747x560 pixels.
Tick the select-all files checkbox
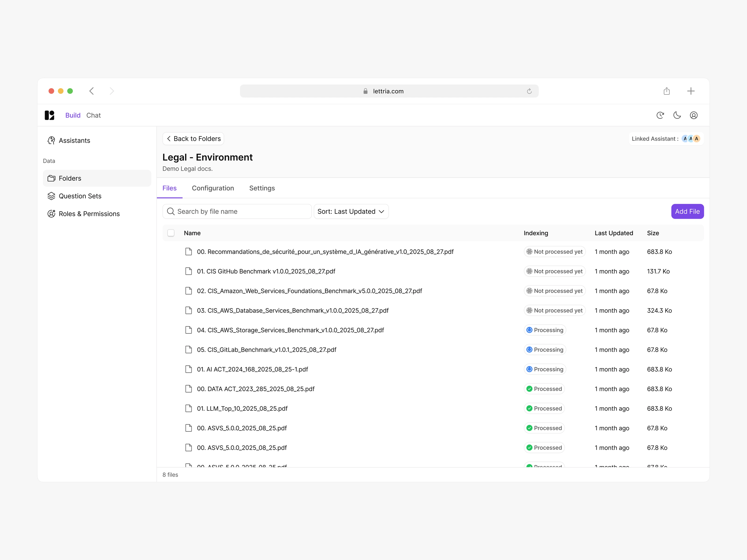click(171, 233)
